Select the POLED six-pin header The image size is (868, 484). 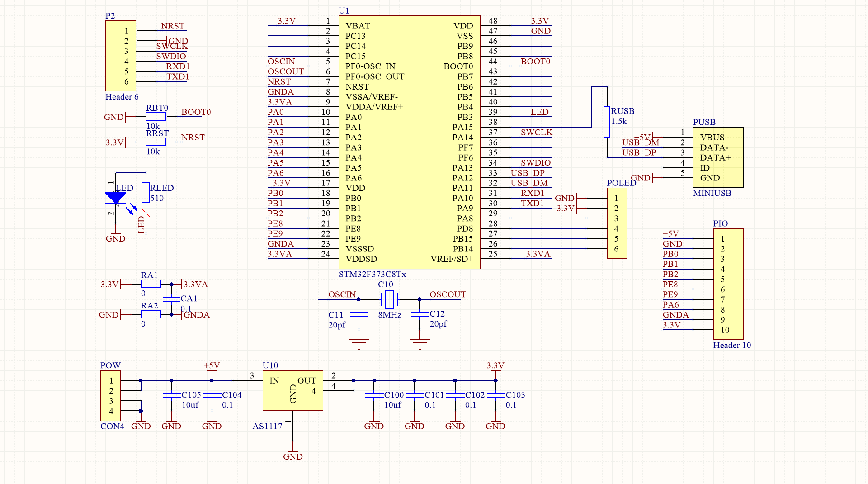coord(618,223)
